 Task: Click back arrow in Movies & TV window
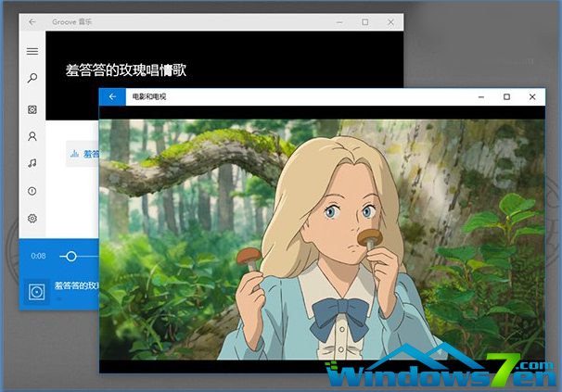pyautogui.click(x=112, y=96)
